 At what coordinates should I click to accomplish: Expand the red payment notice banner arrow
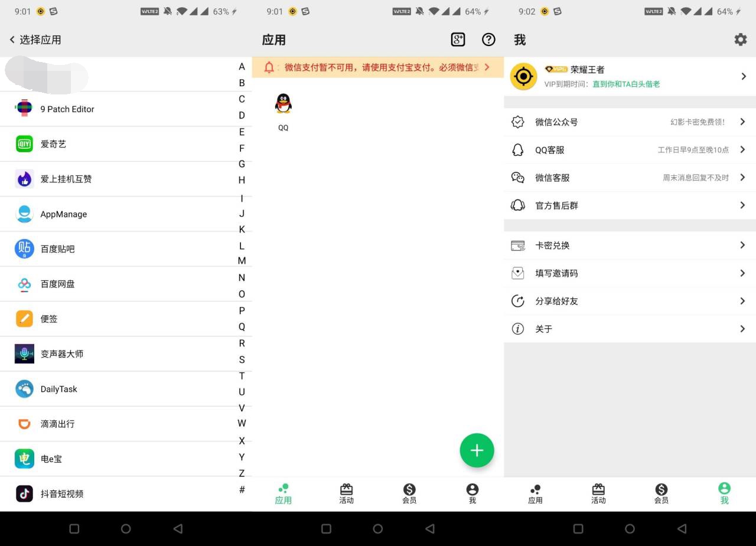tap(487, 67)
